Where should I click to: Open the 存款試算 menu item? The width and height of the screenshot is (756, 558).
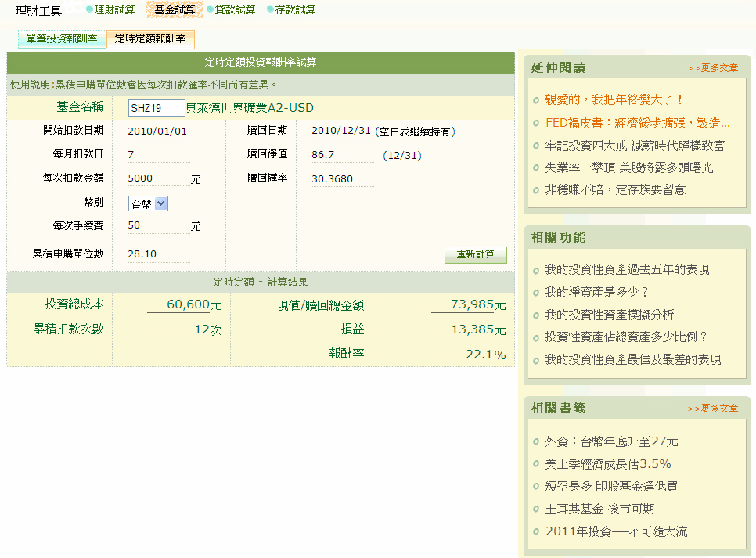click(x=296, y=9)
